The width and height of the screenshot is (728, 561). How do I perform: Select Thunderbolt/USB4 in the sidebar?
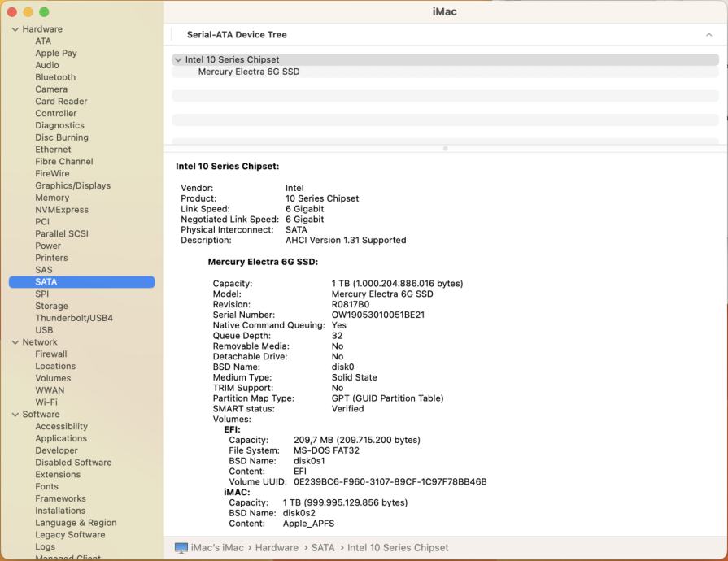pos(74,318)
